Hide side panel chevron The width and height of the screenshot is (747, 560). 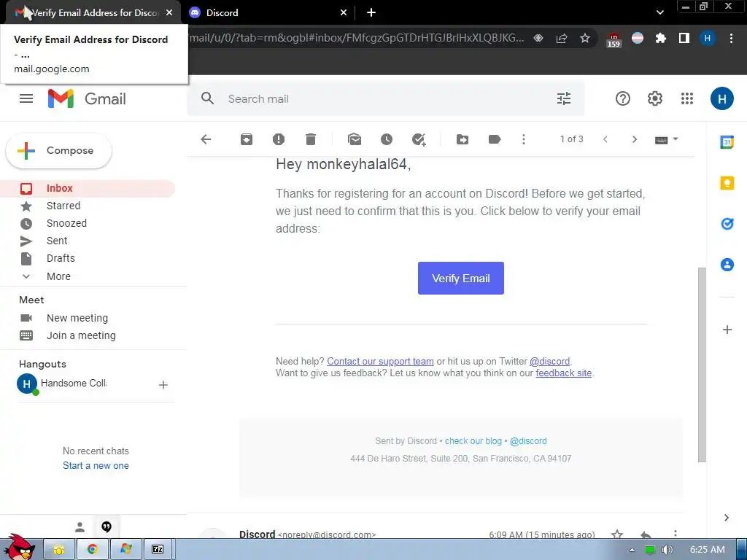tap(727, 518)
